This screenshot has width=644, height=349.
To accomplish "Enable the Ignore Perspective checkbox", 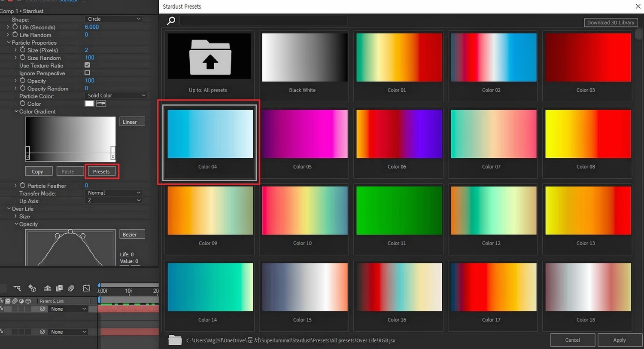I will [87, 73].
